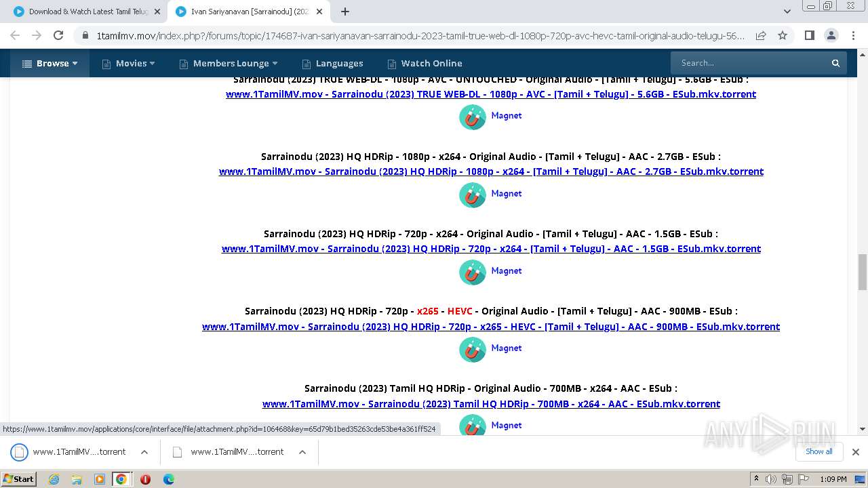Close the downloads bar
Image resolution: width=868 pixels, height=488 pixels.
pos(856,452)
